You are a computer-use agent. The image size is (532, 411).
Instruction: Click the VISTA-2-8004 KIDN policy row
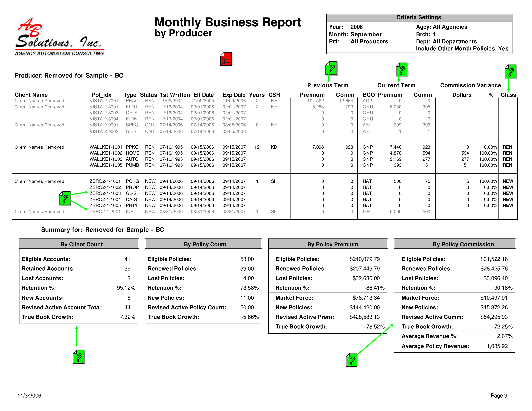click(x=173, y=119)
